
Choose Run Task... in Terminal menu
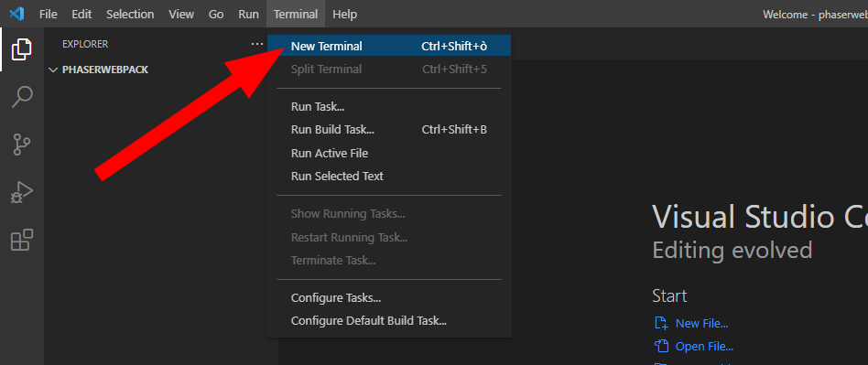[389, 107]
